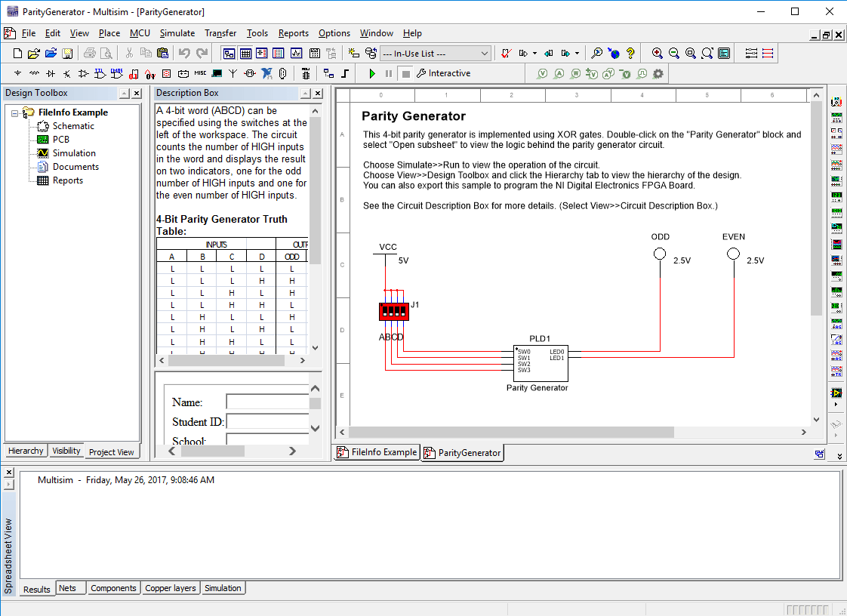Place a TTL gate component
Image resolution: width=847 pixels, height=616 pixels.
point(100,73)
